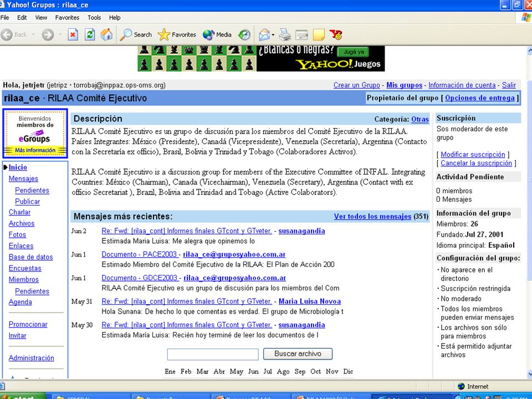Click the Buscar archivo button
The height and width of the screenshot is (399, 532).
(x=298, y=354)
